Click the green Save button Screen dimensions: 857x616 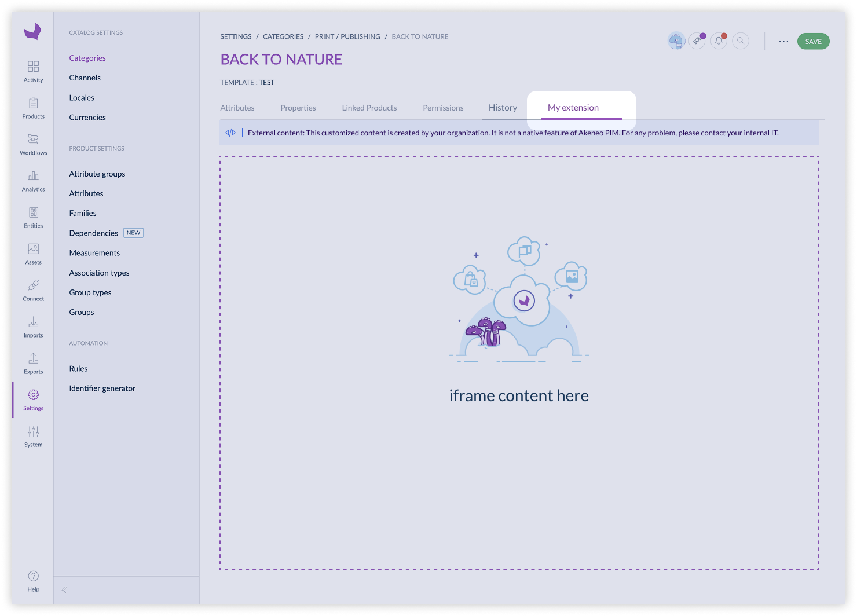pyautogui.click(x=813, y=41)
